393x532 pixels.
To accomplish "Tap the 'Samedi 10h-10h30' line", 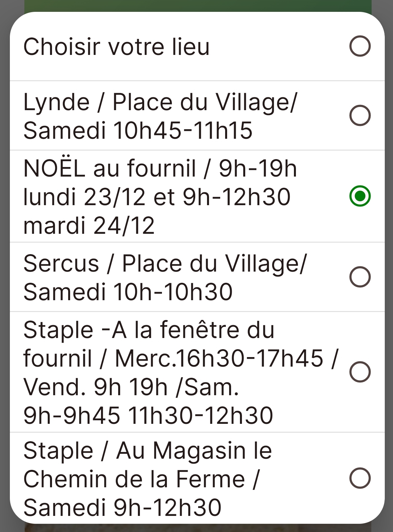I will click(x=128, y=292).
